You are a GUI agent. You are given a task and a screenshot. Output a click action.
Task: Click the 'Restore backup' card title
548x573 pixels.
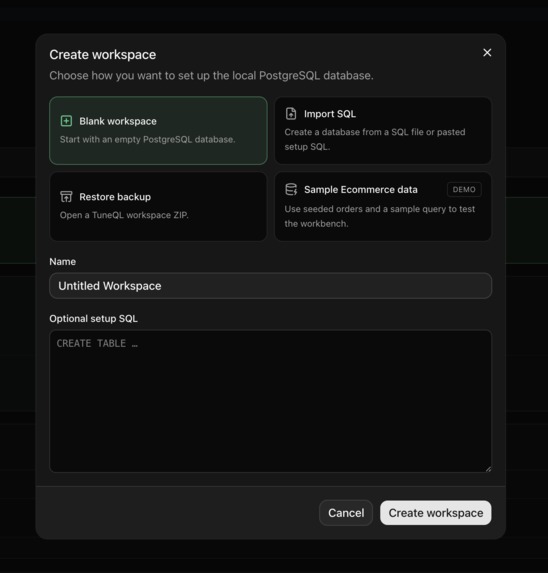pyautogui.click(x=115, y=197)
